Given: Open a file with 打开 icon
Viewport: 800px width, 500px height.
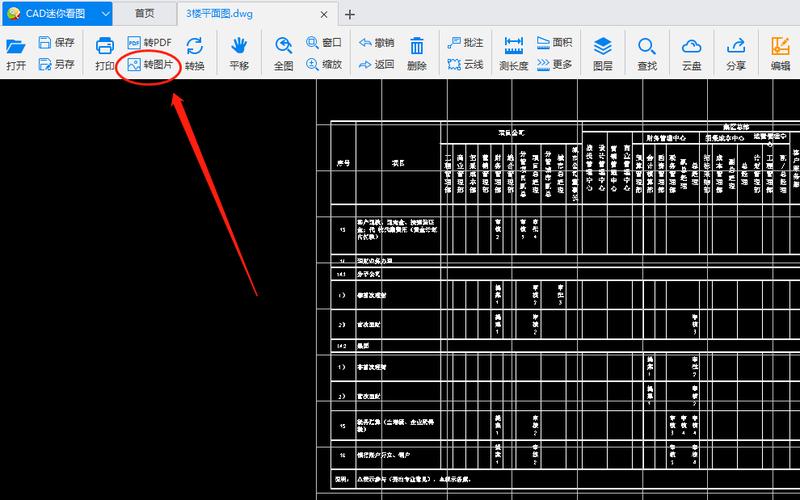Looking at the screenshot, I should click(x=16, y=54).
